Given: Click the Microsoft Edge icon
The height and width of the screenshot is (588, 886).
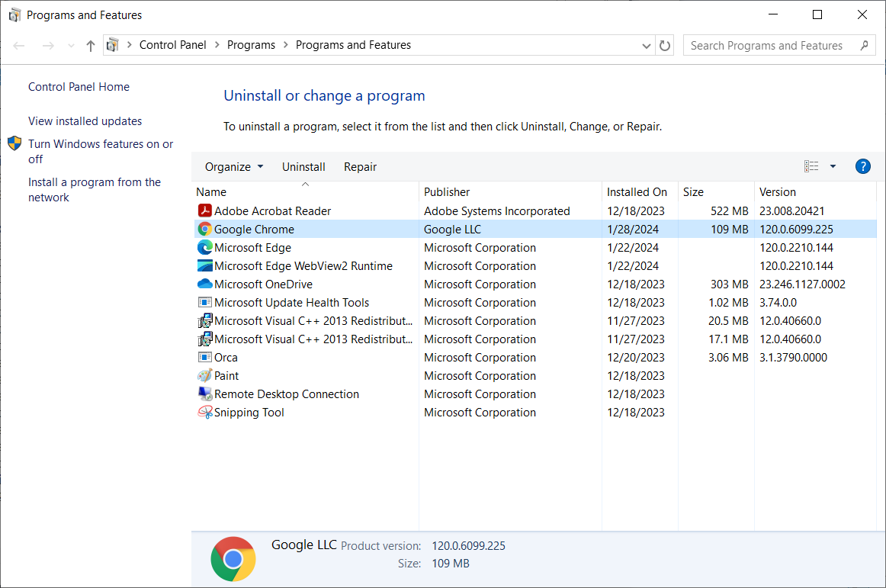Looking at the screenshot, I should point(204,248).
